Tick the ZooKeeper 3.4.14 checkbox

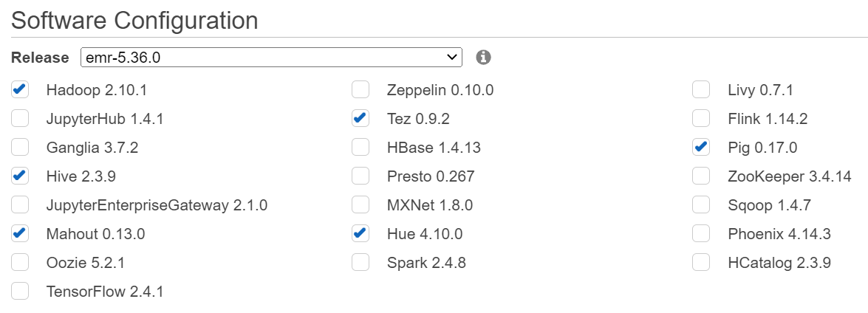701,176
